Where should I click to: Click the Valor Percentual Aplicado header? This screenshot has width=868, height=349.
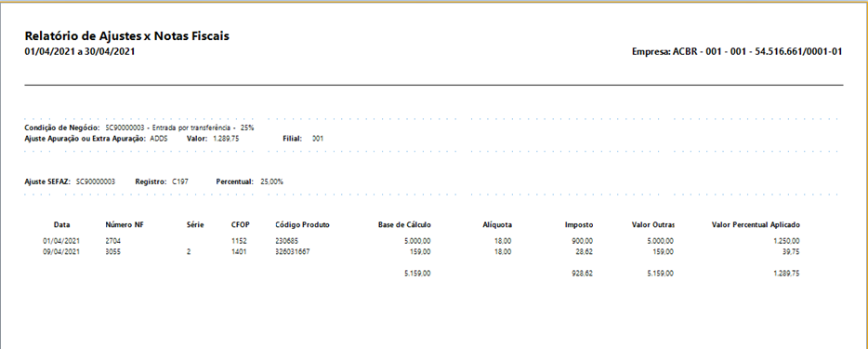click(755, 225)
